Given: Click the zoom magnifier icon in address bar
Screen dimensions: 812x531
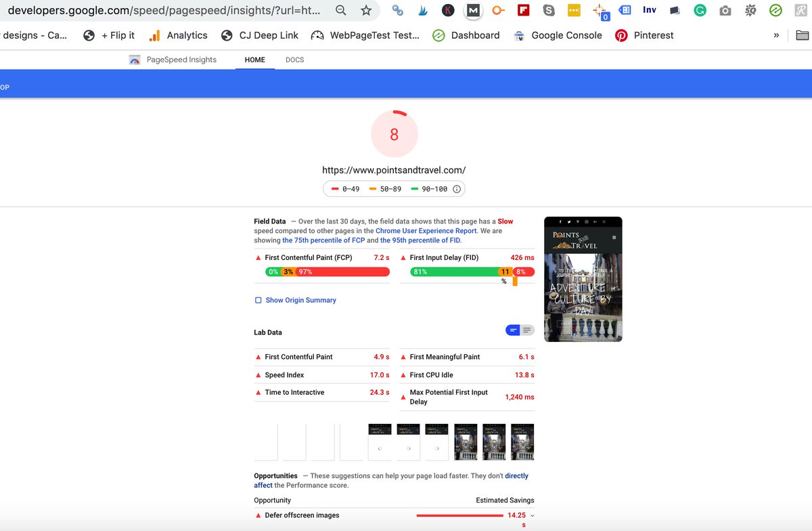Looking at the screenshot, I should [x=342, y=10].
